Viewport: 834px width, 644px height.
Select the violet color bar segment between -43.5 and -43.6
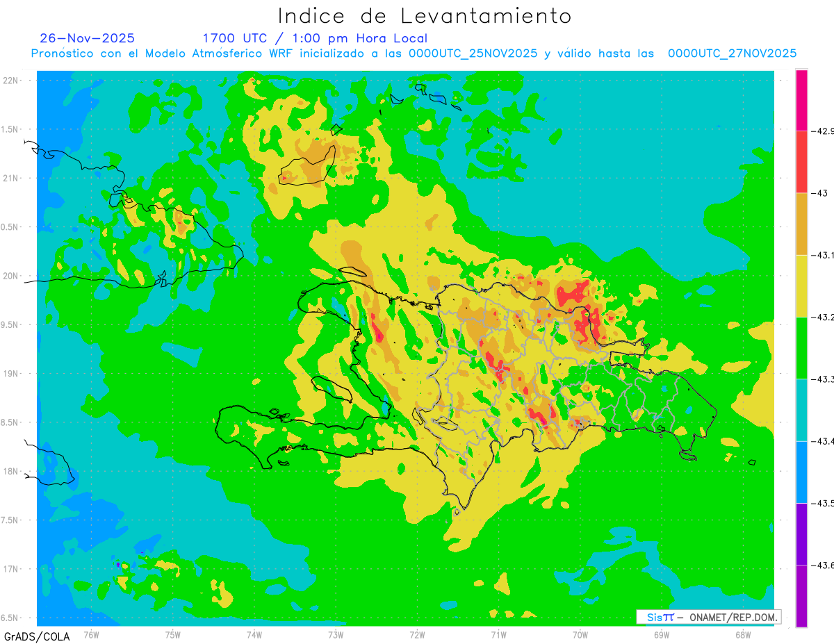point(801,534)
